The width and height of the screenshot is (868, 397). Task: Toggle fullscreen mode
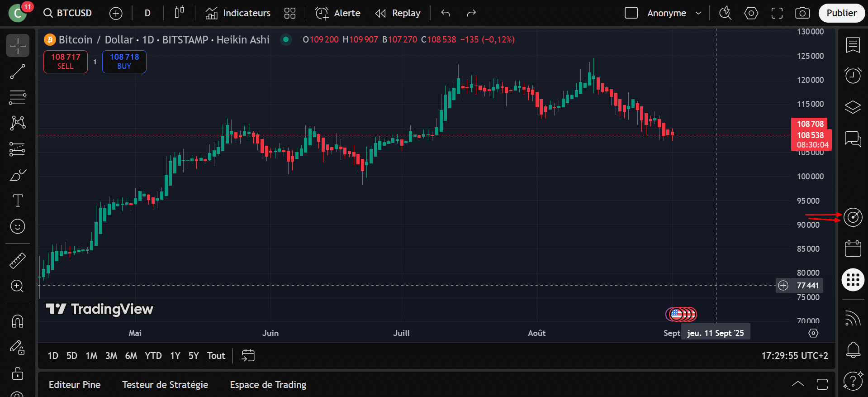[777, 13]
